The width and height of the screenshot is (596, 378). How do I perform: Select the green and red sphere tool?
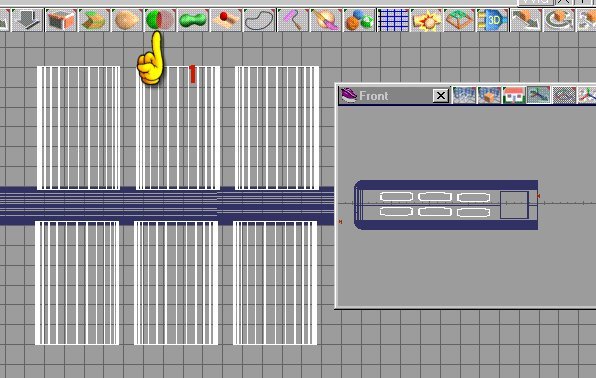[160, 19]
